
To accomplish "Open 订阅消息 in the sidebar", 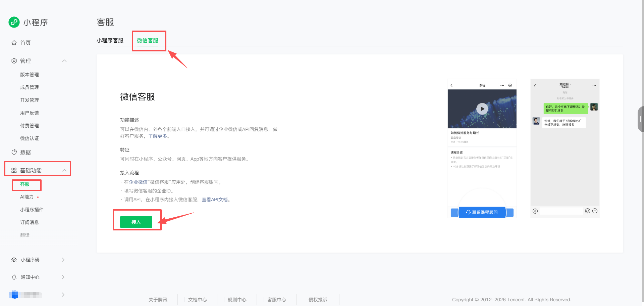I will point(30,222).
